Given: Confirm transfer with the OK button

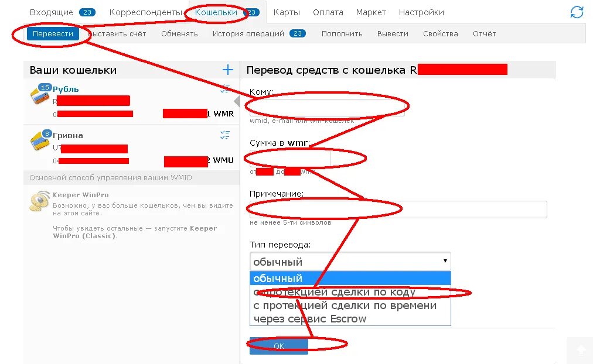Looking at the screenshot, I should pyautogui.click(x=279, y=345).
